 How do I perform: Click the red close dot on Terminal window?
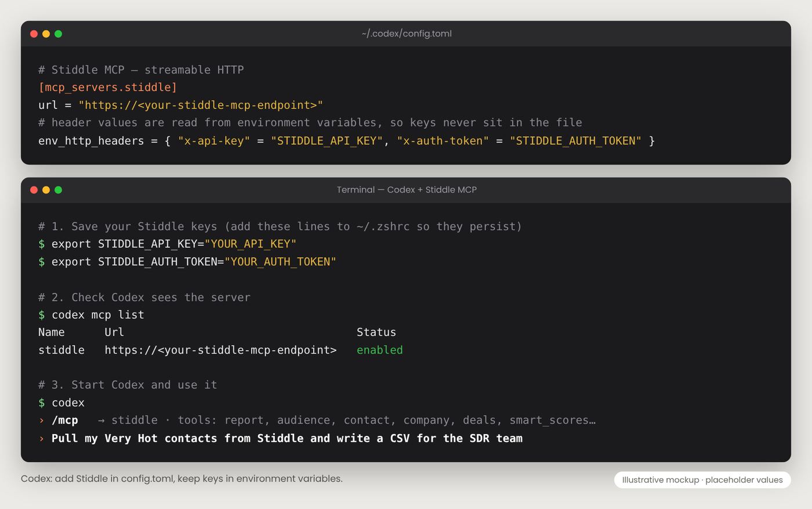[x=34, y=190]
